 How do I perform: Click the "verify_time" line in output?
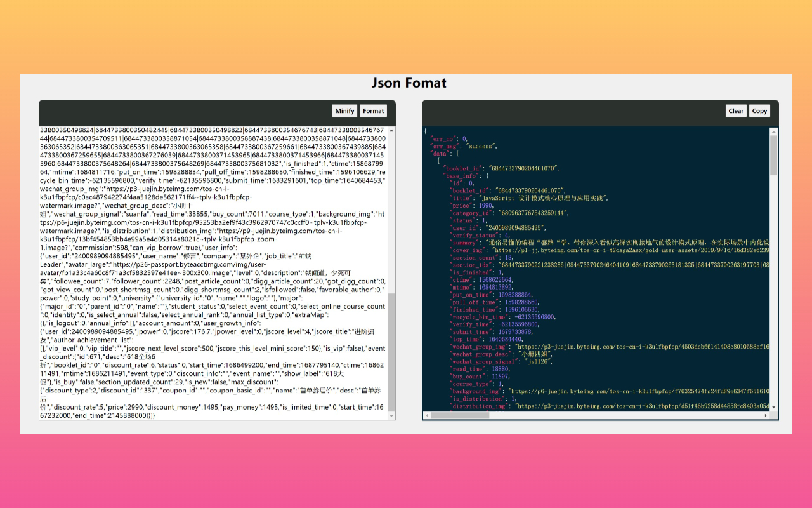pos(494,324)
